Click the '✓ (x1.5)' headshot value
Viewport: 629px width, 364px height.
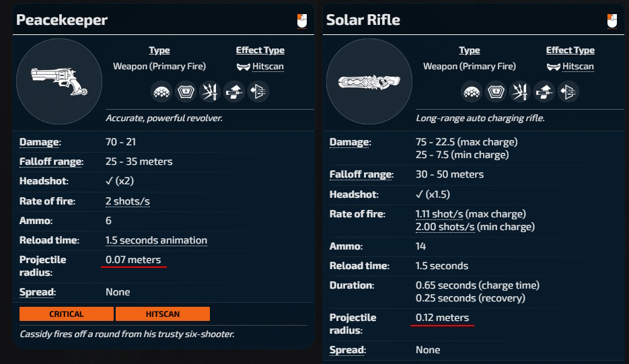433,194
